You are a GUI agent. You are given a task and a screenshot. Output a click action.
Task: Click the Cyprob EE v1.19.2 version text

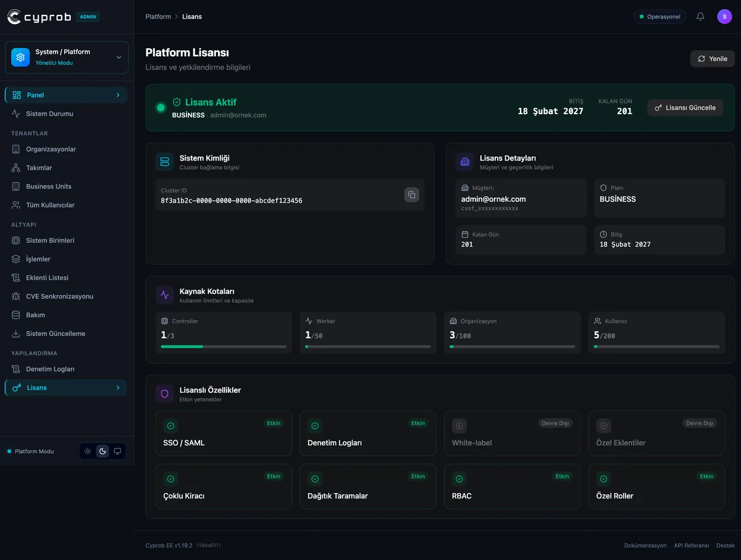[x=169, y=546]
